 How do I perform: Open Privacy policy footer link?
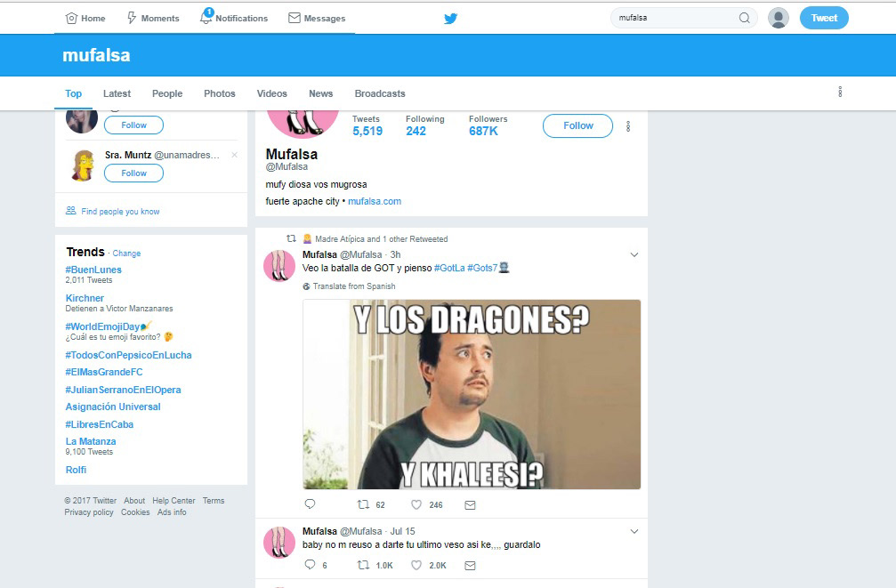[89, 512]
